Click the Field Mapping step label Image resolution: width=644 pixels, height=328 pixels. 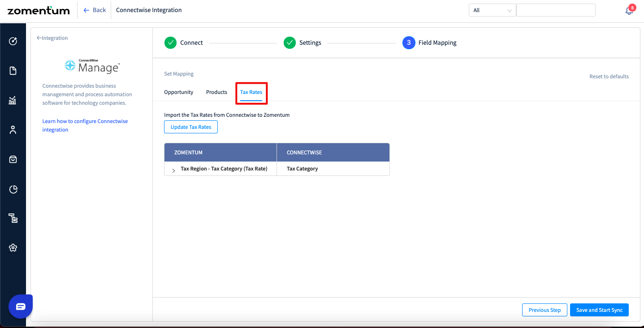(x=437, y=43)
